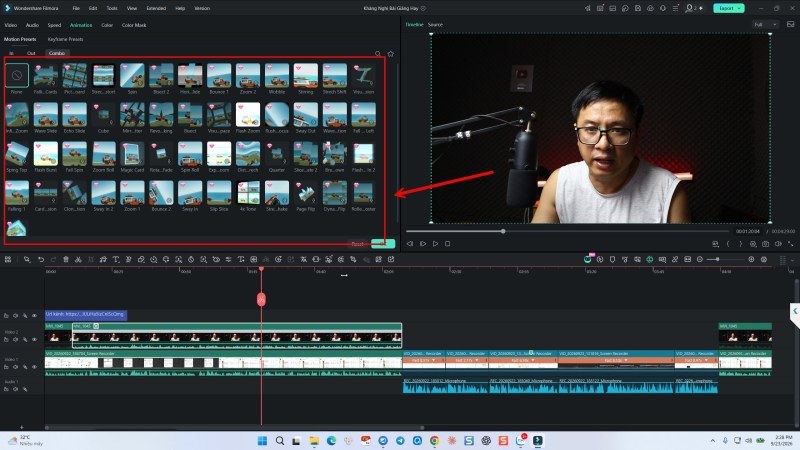The image size is (800, 450).
Task: Undo the last timeline action
Action: tap(41, 260)
